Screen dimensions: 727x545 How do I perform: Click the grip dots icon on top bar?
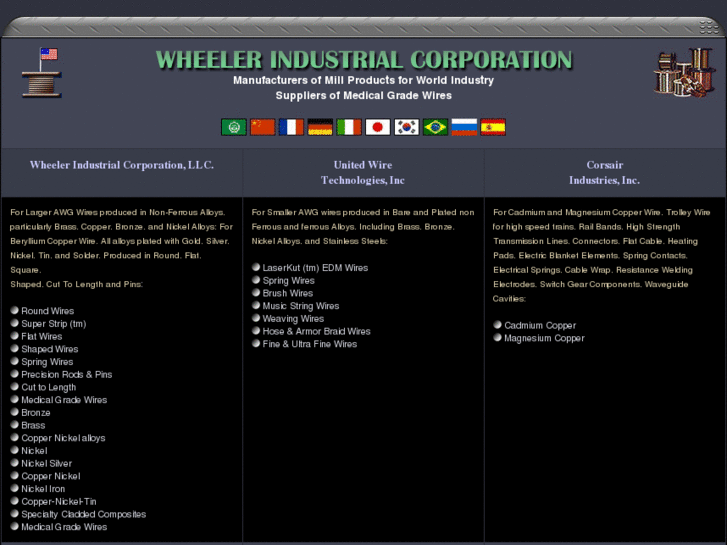pos(709,27)
